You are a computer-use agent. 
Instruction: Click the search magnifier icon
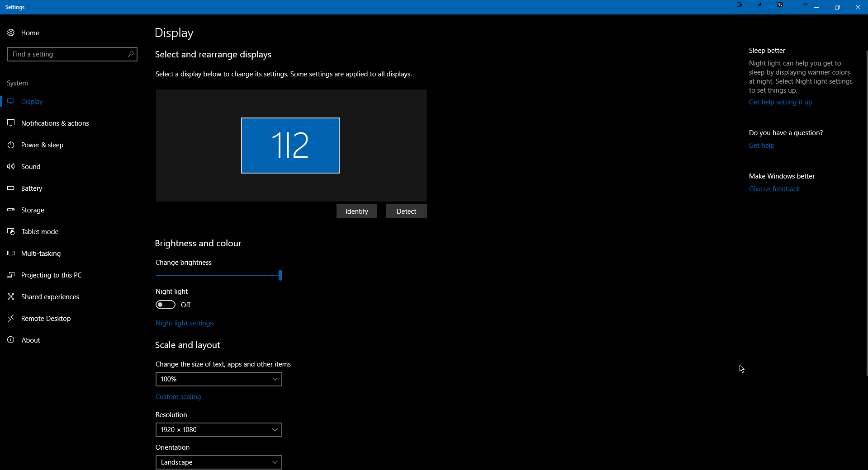coord(131,54)
